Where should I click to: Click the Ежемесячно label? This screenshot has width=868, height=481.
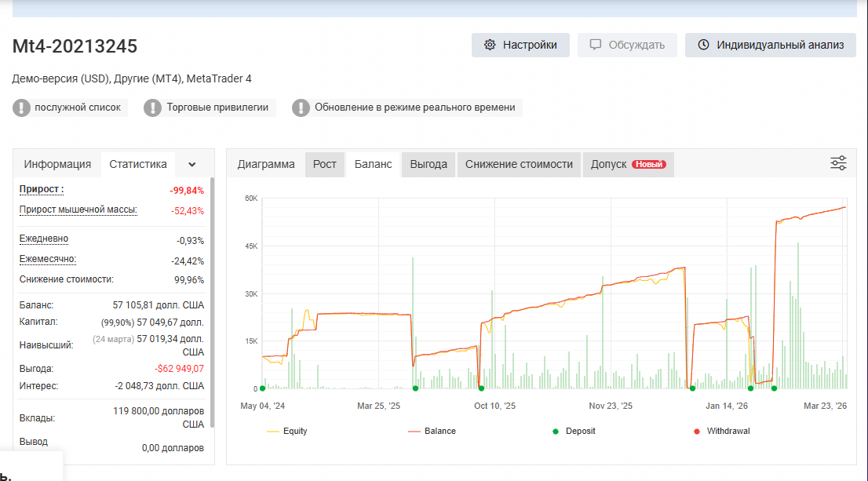(x=48, y=260)
